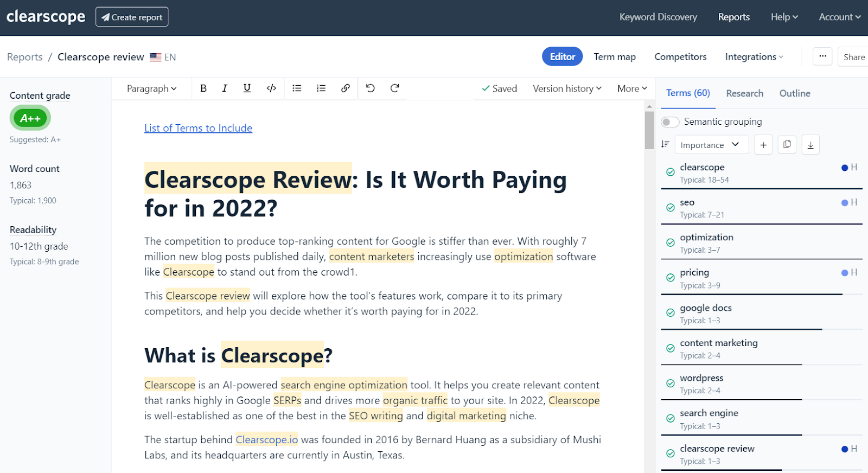Insert a hyperlink using link icon
Image resolution: width=868 pixels, height=473 pixels.
(x=345, y=88)
